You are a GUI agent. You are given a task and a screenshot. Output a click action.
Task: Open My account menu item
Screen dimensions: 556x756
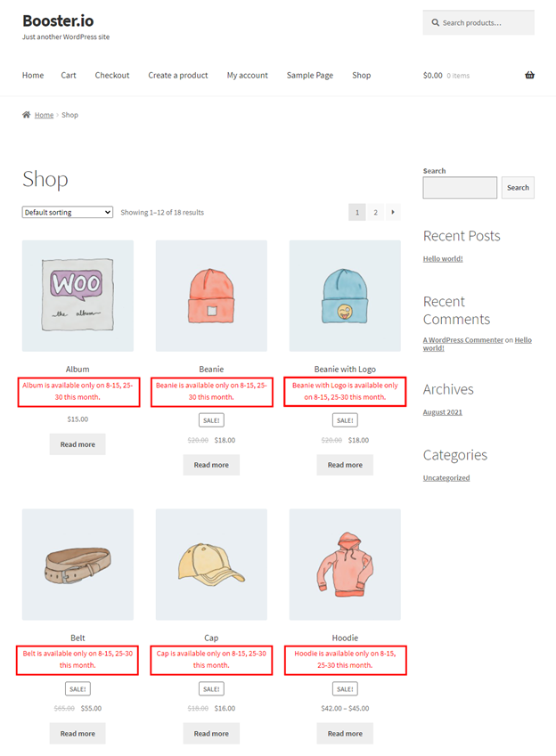click(247, 75)
